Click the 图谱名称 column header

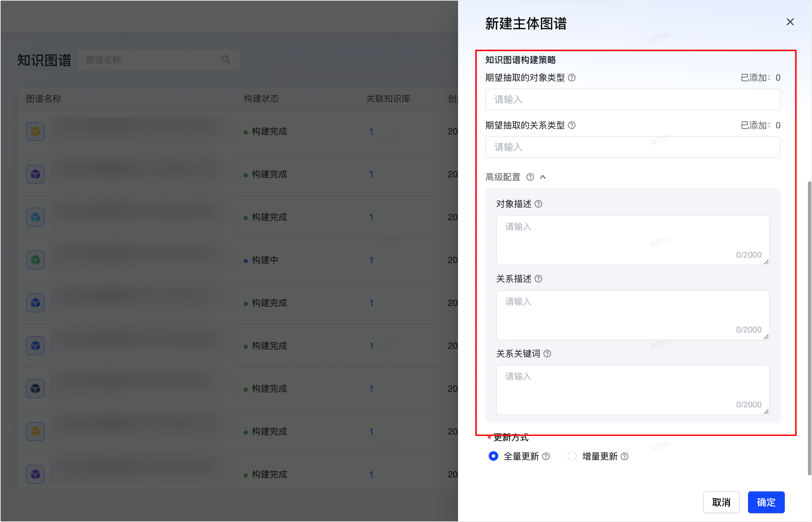pyautogui.click(x=44, y=99)
